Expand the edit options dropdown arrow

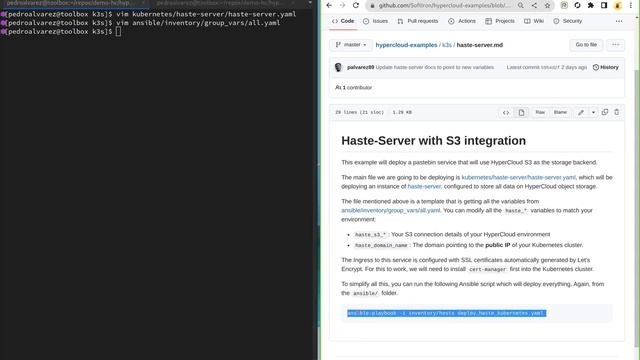pyautogui.click(x=593, y=112)
